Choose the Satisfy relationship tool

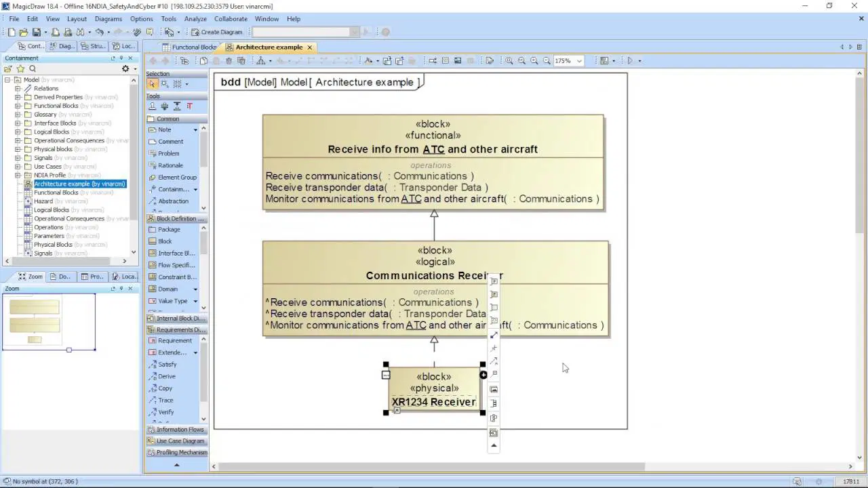click(167, 365)
